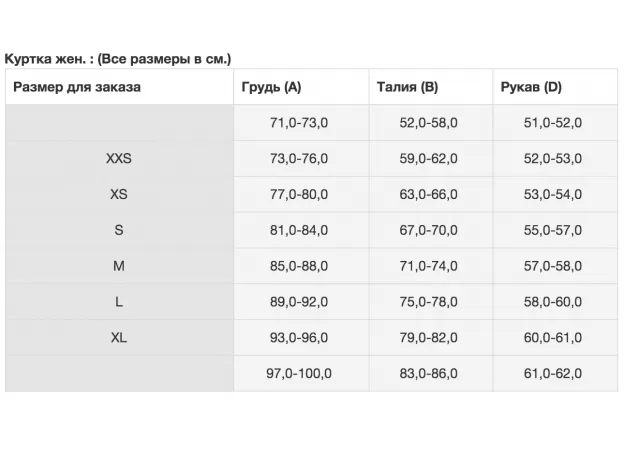The image size is (624, 460).
Task: Click the sleeve value 51,0-52,0
Action: click(x=553, y=123)
